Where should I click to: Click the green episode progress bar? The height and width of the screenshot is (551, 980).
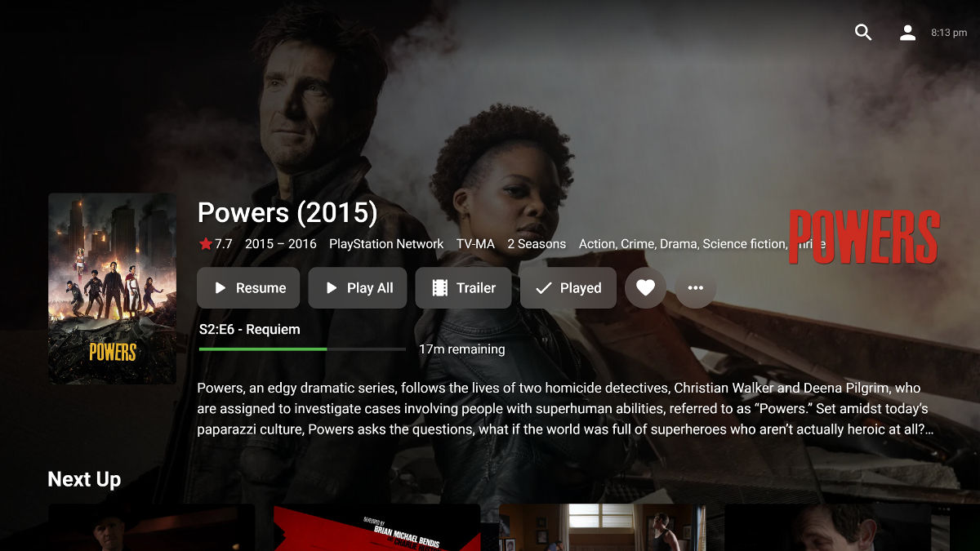[x=302, y=349]
